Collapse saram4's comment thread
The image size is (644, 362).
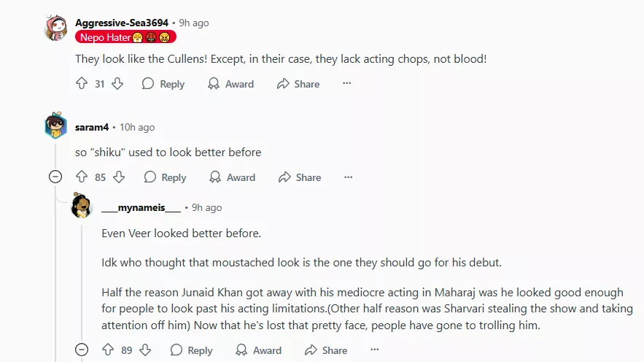pos(55,177)
